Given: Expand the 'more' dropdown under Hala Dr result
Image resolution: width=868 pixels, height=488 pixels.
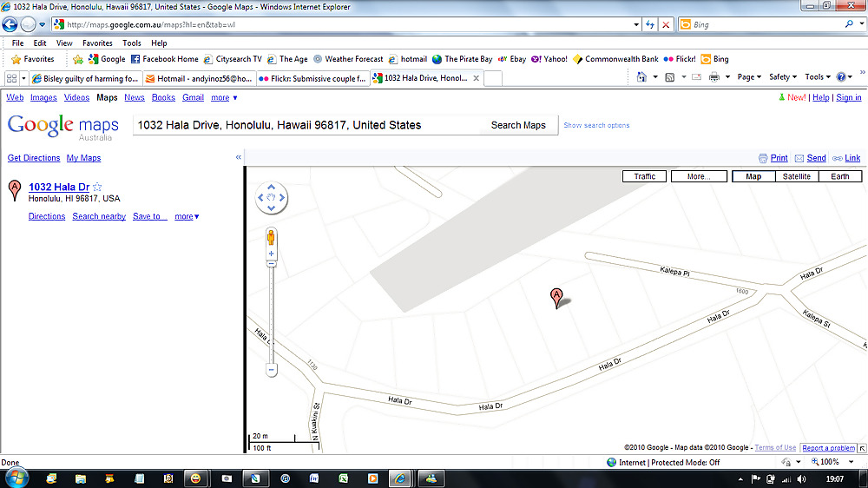Looking at the screenshot, I should (187, 216).
